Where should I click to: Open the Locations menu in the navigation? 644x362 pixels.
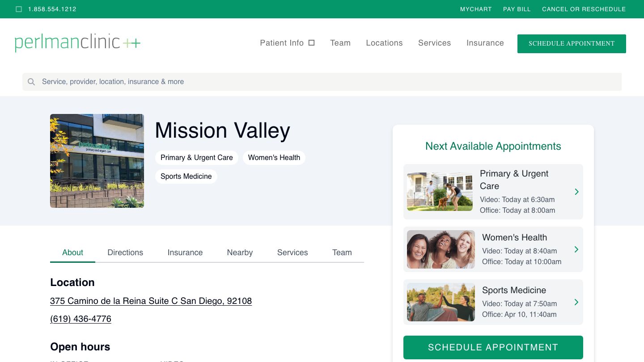pyautogui.click(x=384, y=43)
